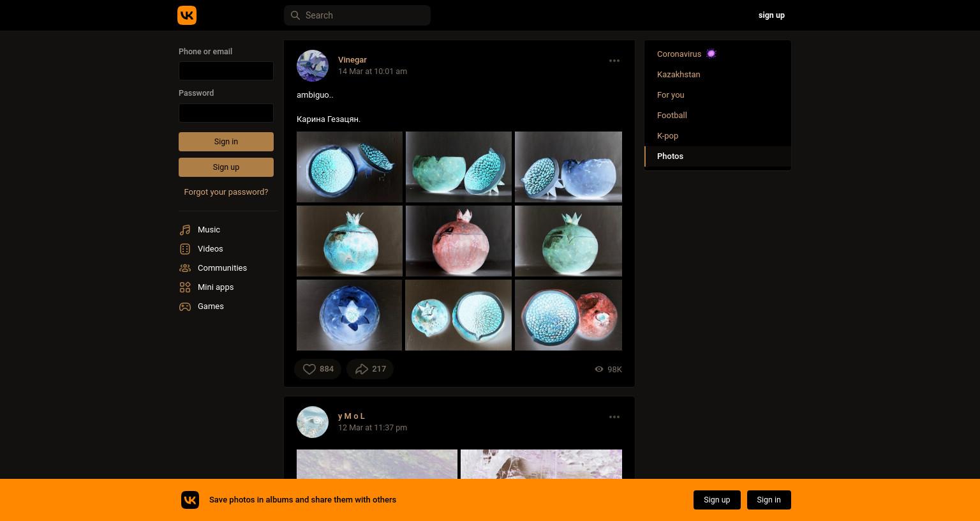Click the Videos icon in the sidebar
The image size is (980, 521).
185,249
